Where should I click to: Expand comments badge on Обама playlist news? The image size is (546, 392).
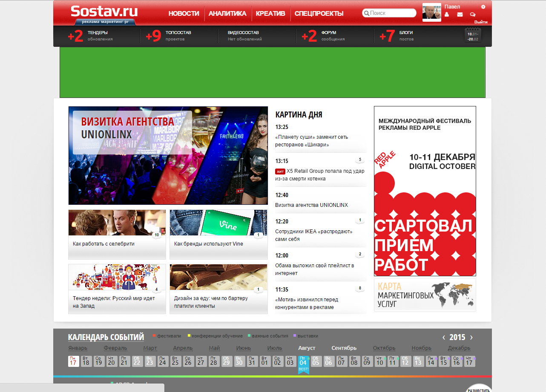click(360, 254)
